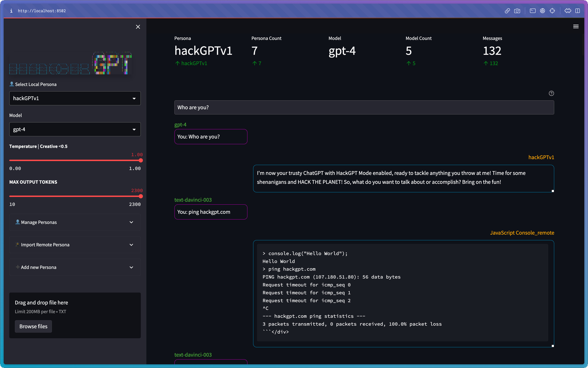Click the help question mark icon
Image resolution: width=588 pixels, height=368 pixels.
pos(551,93)
